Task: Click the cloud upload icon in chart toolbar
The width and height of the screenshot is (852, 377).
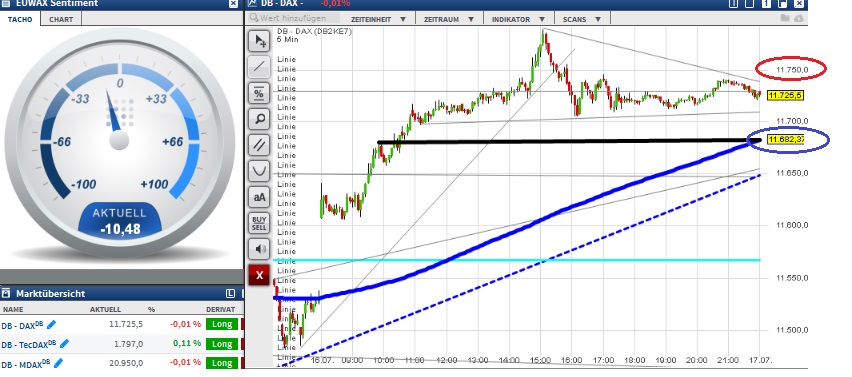Action: click(x=799, y=18)
